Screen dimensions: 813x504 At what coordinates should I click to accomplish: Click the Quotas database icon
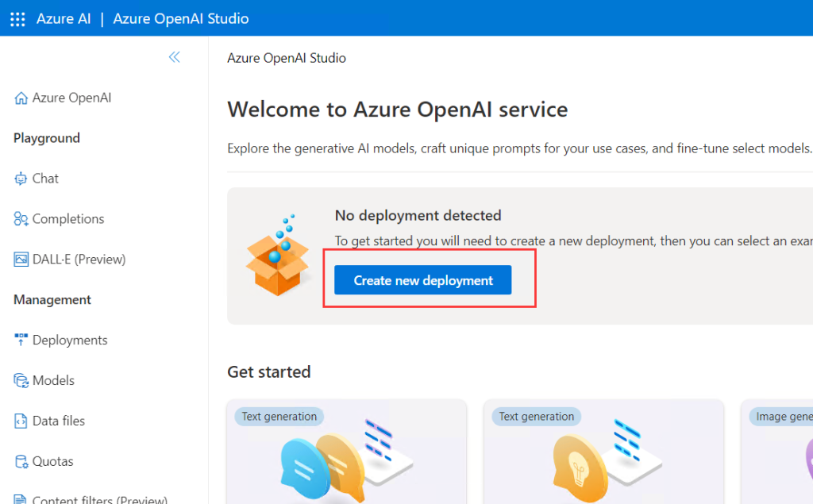[21, 462]
